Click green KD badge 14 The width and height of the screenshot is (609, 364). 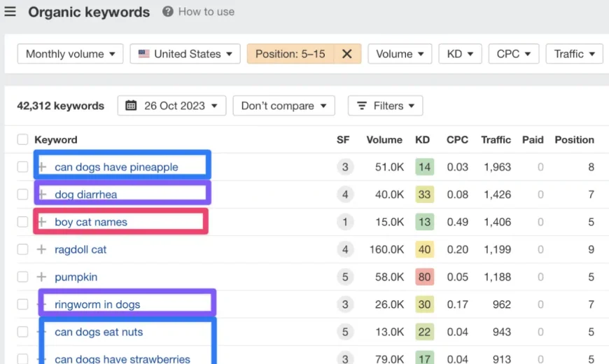(424, 167)
